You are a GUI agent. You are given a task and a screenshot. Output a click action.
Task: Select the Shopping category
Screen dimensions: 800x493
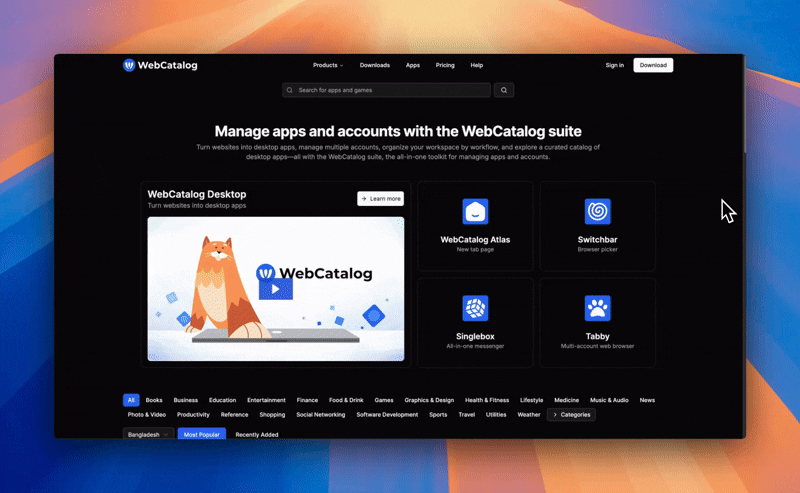coord(272,414)
